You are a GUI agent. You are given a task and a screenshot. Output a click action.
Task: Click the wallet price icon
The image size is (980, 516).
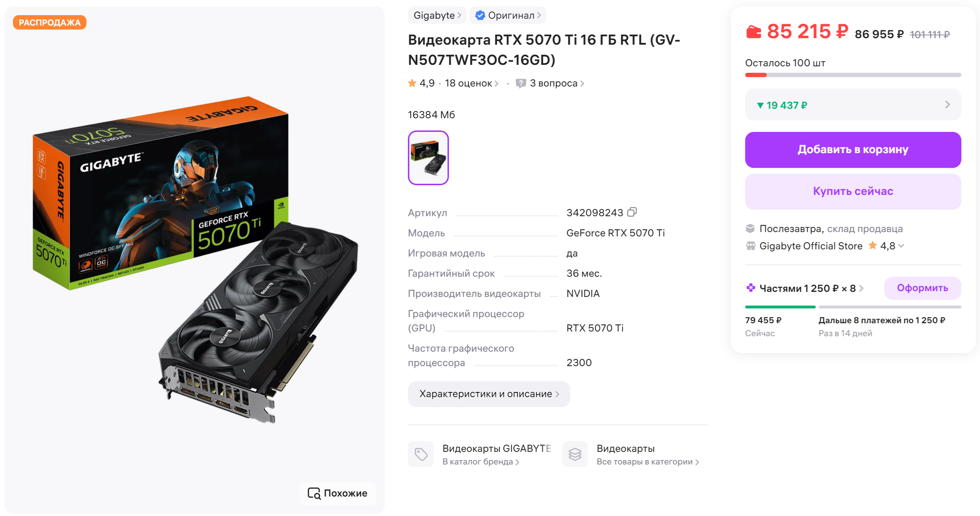(753, 32)
